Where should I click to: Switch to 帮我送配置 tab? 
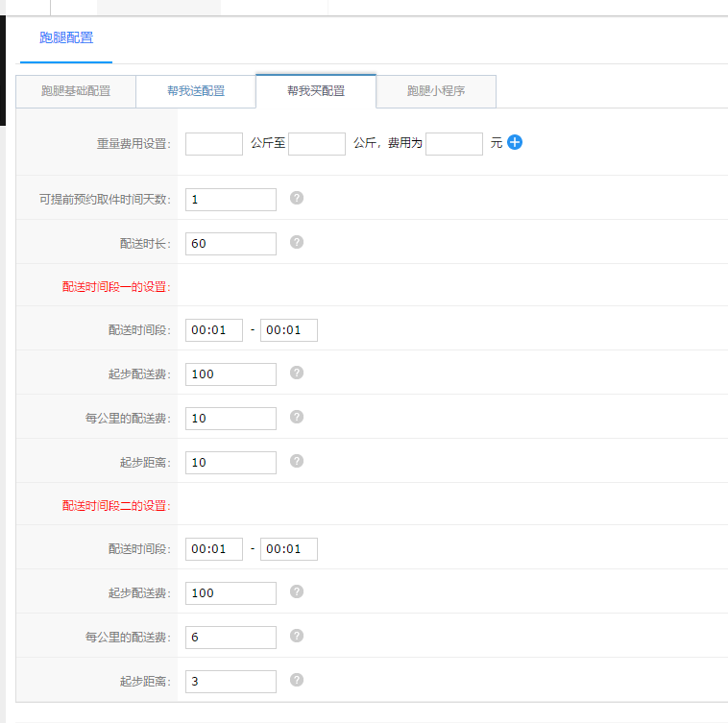(x=196, y=91)
